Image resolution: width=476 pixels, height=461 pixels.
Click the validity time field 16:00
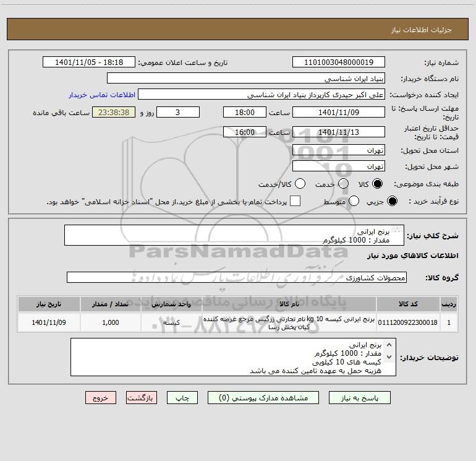245,132
